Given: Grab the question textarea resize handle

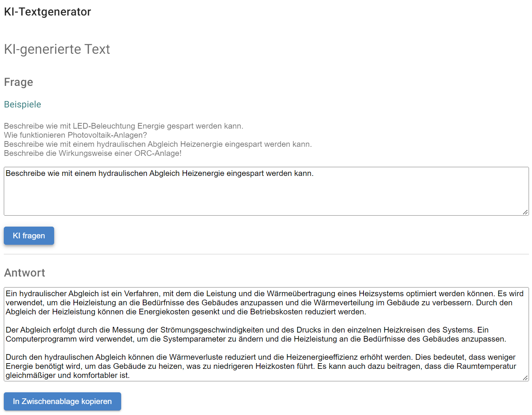Looking at the screenshot, I should pos(525,212).
